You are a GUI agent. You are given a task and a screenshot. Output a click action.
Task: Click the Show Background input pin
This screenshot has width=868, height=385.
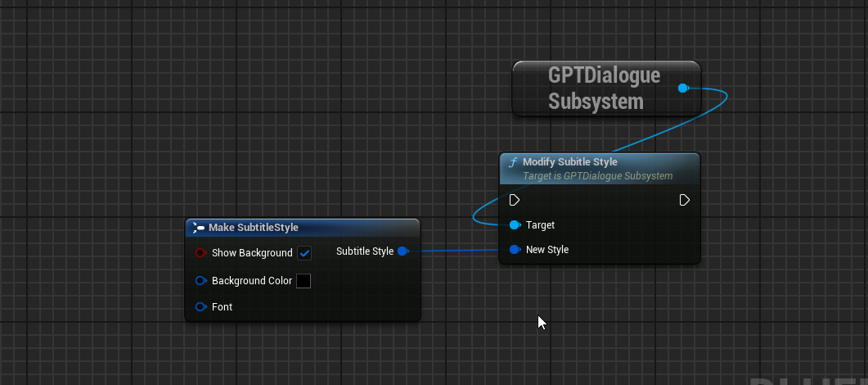(x=201, y=253)
